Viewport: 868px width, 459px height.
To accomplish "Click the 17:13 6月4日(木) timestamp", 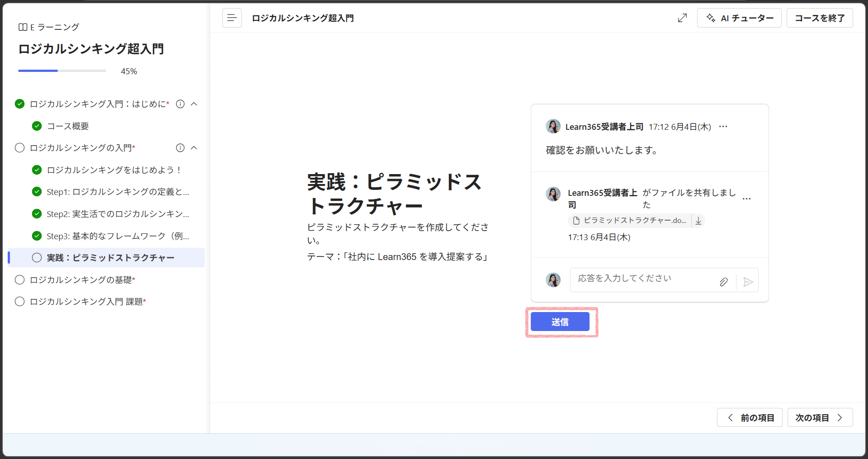I will [599, 237].
